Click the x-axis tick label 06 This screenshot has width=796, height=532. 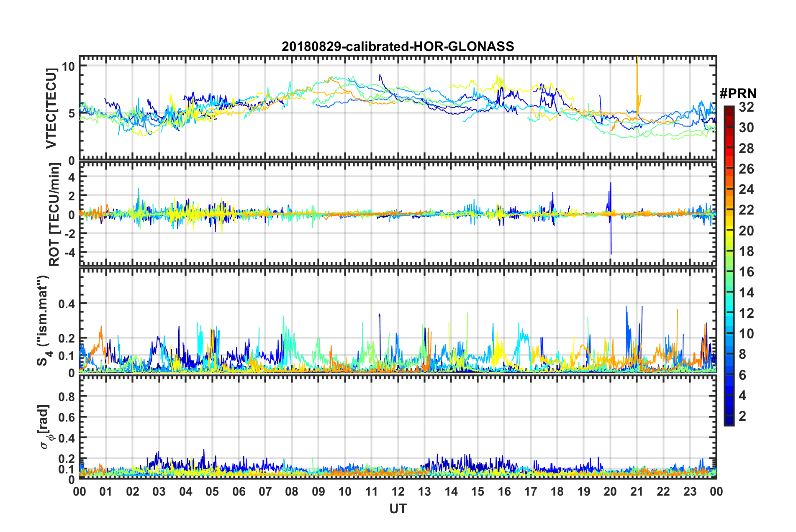pyautogui.click(x=239, y=491)
